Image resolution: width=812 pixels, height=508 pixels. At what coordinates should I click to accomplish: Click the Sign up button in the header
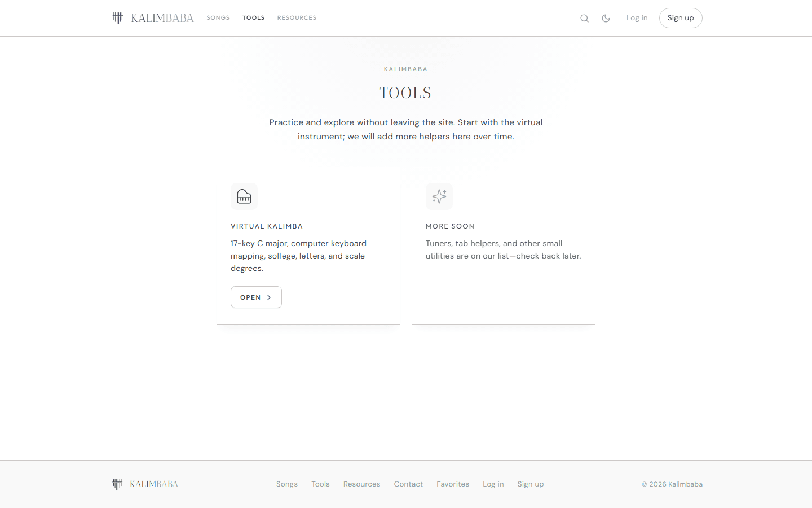click(681, 18)
